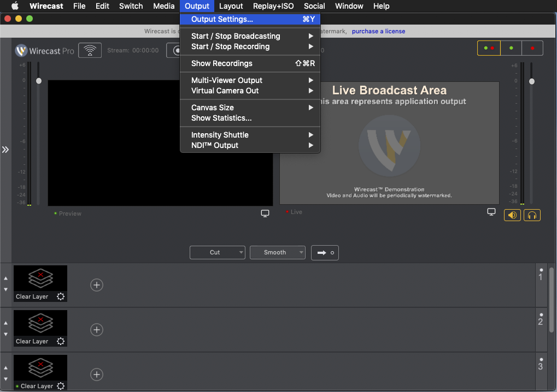Select layer 1 Clear Layer thumbnail
The height and width of the screenshot is (392, 557).
point(40,283)
